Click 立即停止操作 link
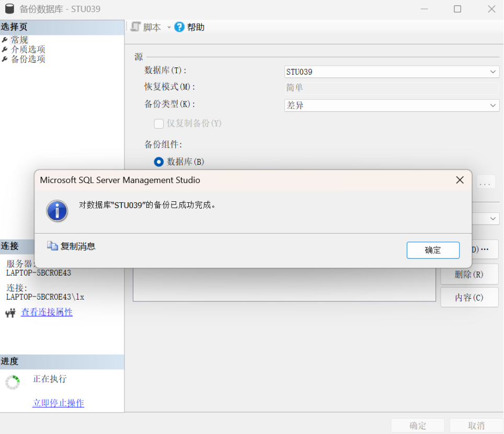This screenshot has height=434, width=504. 58,403
